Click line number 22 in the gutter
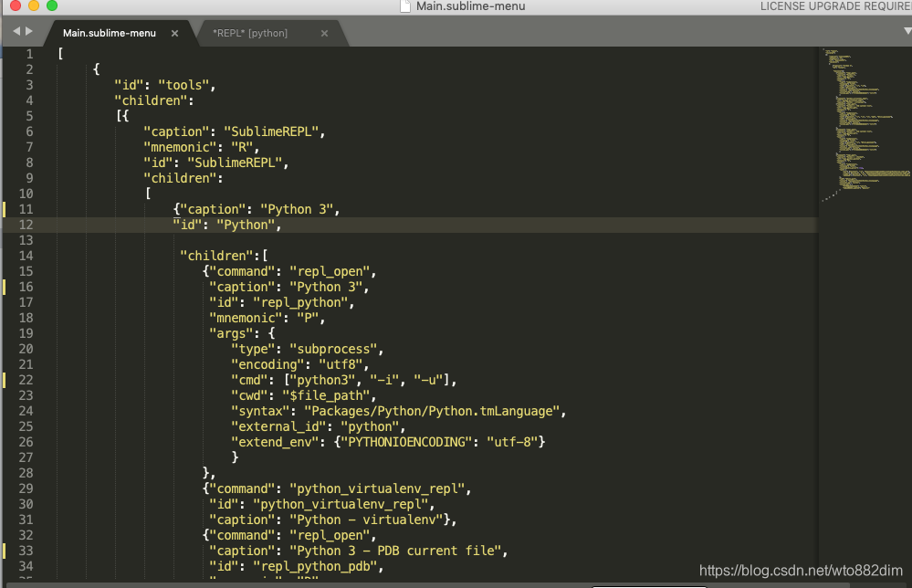The width and height of the screenshot is (912, 588). [x=26, y=380]
